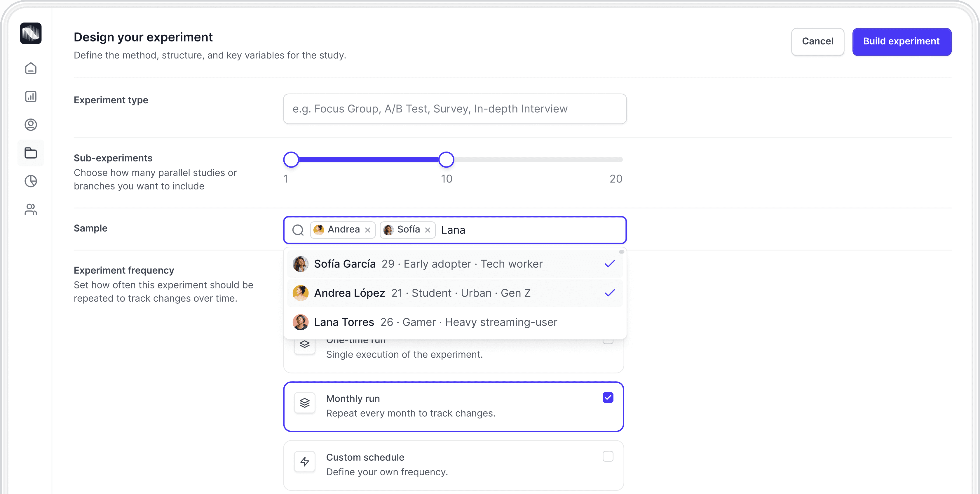Click the slider handle at 10
The height and width of the screenshot is (494, 980).
point(446,160)
